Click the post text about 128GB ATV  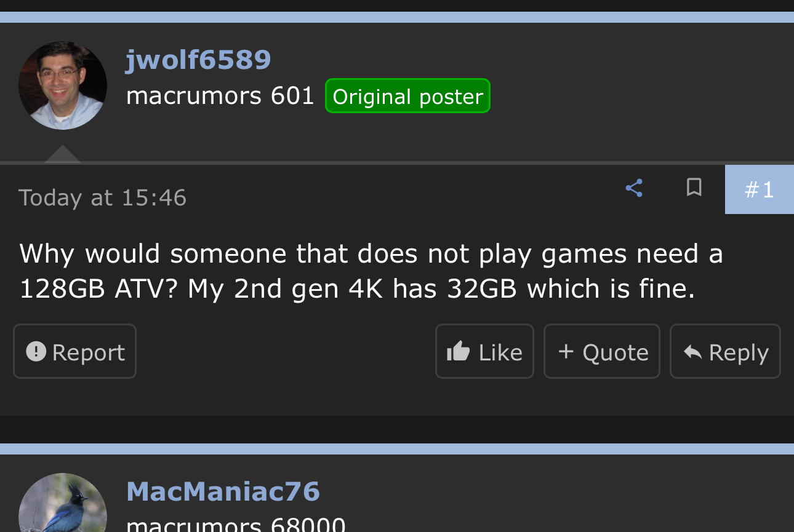[371, 271]
